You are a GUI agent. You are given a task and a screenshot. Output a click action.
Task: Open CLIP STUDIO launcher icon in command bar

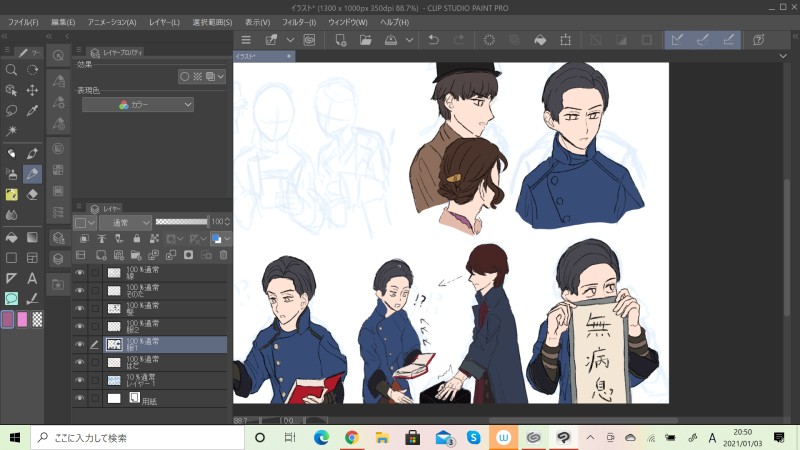click(x=309, y=40)
